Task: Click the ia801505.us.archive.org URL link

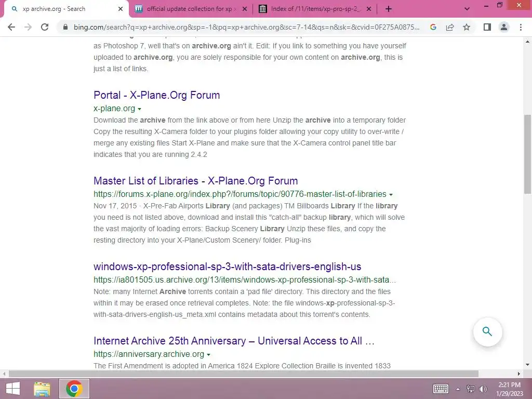Action: (245, 280)
